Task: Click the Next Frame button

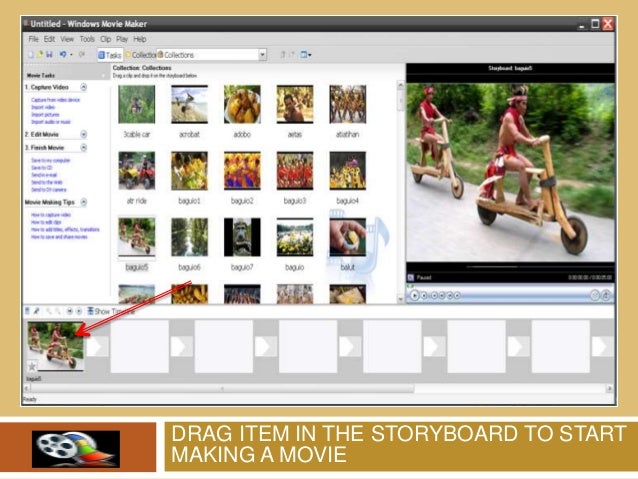Action: 450,295
